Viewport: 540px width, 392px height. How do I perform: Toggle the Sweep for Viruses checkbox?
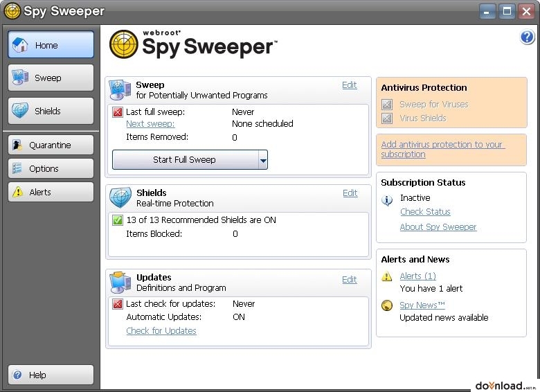click(x=387, y=105)
